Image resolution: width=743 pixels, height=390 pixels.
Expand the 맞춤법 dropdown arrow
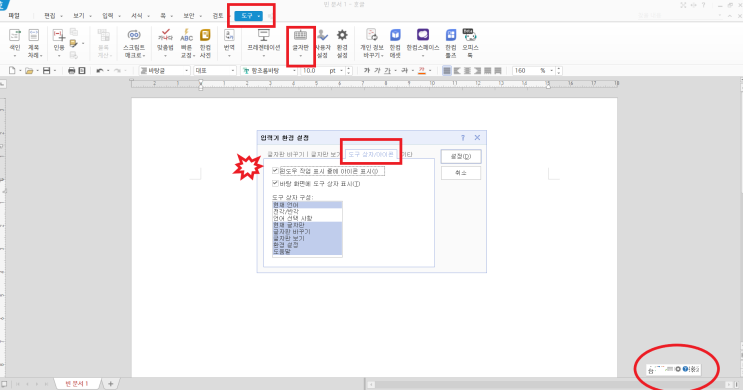click(x=165, y=56)
